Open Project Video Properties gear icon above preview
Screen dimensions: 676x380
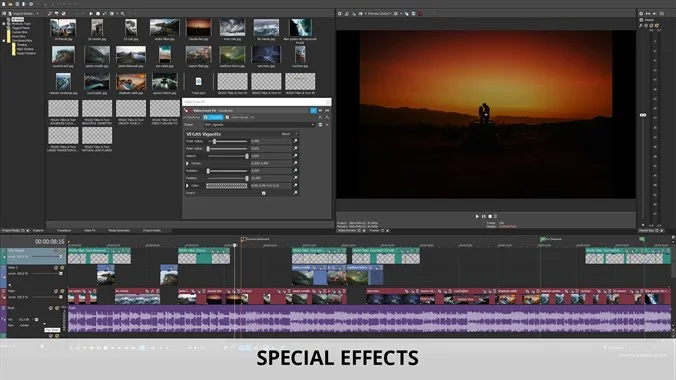pos(340,14)
